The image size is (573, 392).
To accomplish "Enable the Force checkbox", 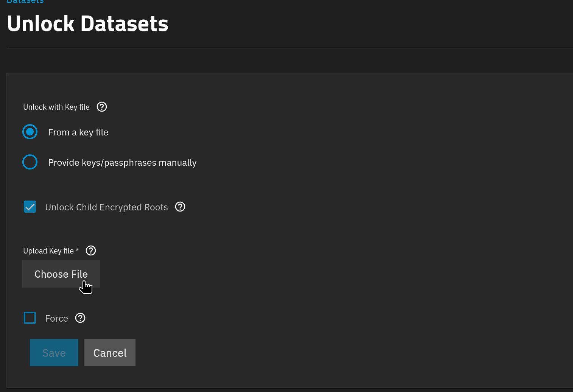I will 30,318.
